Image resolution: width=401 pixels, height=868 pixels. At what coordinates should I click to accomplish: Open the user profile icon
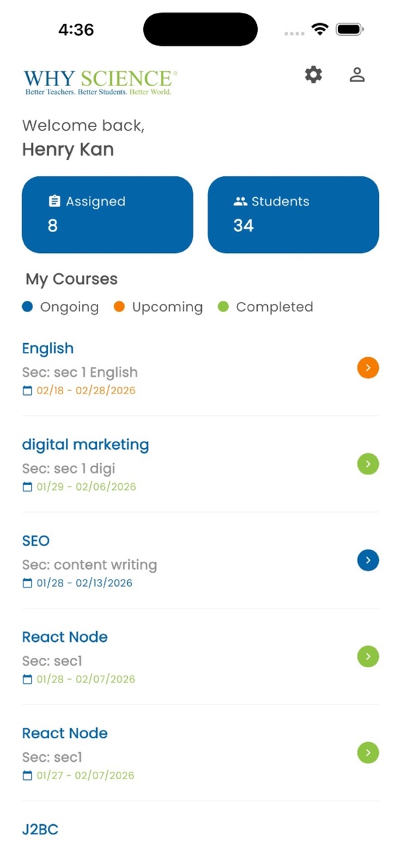(x=357, y=75)
